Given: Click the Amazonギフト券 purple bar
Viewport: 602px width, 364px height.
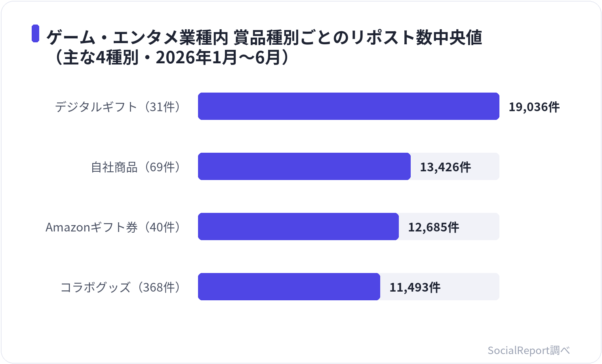Looking at the screenshot, I should [298, 226].
